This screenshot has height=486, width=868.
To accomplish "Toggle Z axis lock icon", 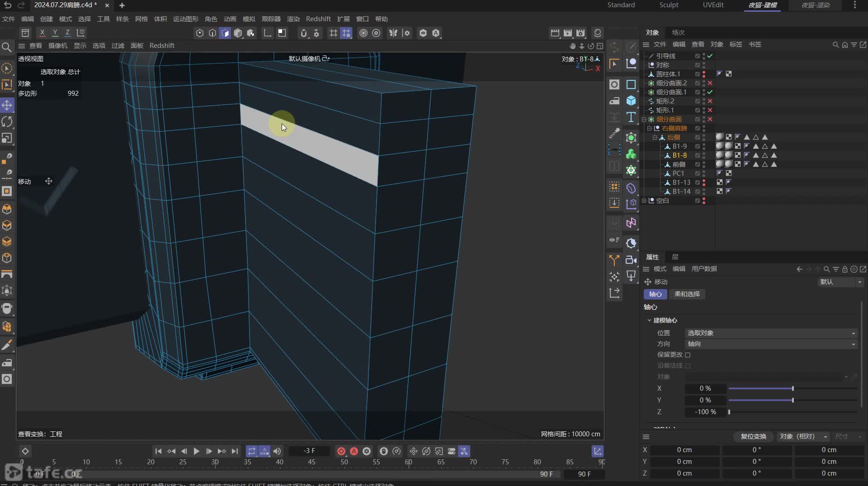I will [x=67, y=33].
